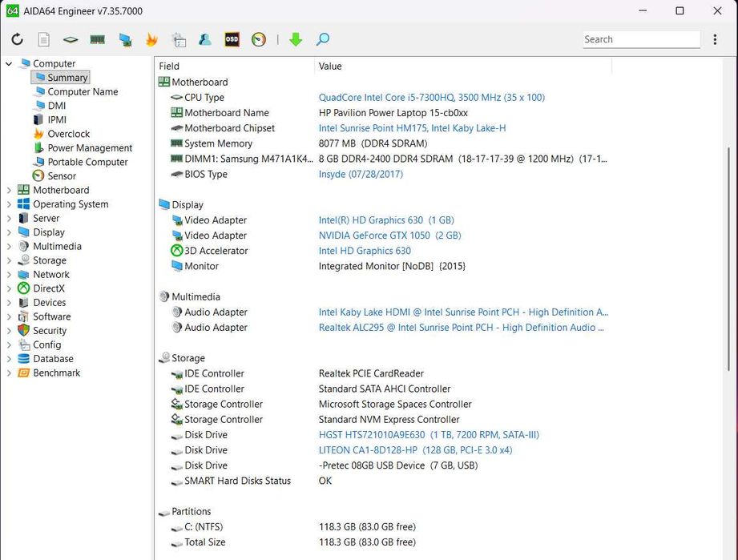
Task: Expand the Motherboard tree node
Action: coord(9,190)
